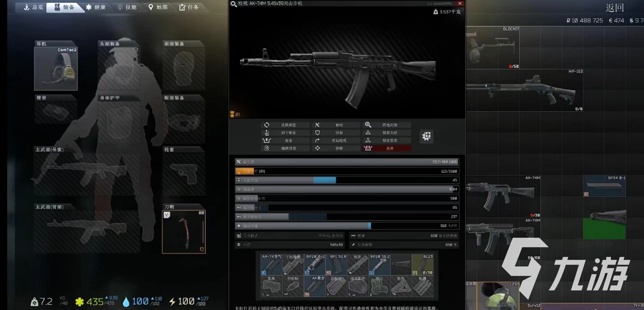This screenshot has width=644, height=310.
Task: Click the ergonomics bar showing 45
Action: (347, 180)
